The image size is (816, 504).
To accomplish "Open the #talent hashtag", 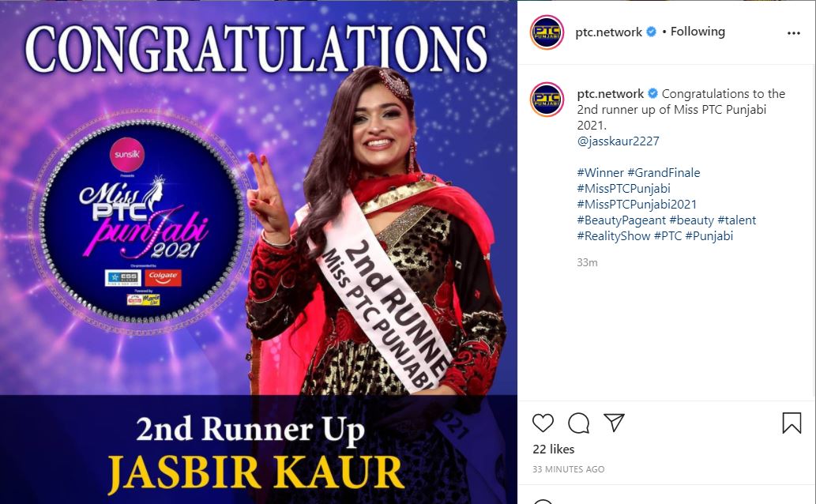I will pyautogui.click(x=736, y=220).
